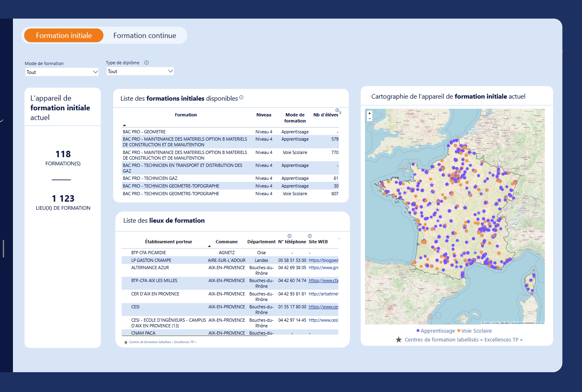Click the map zoom in plus button
582x392 pixels.
[369, 114]
